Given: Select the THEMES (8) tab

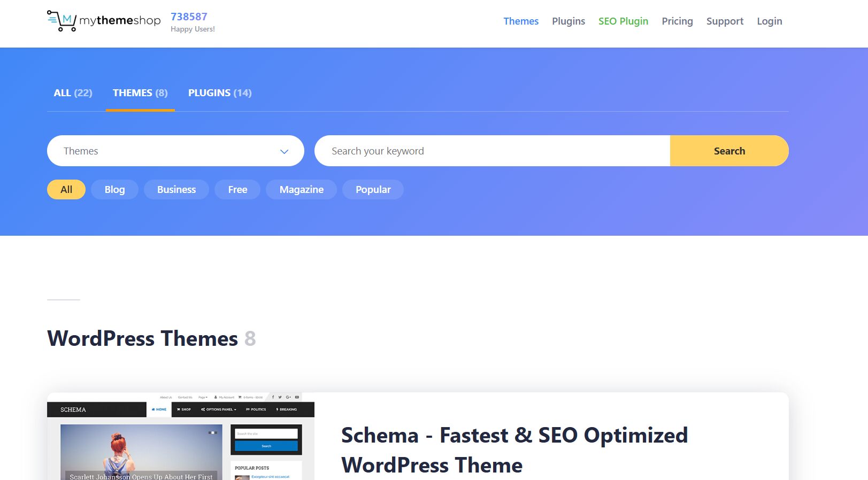Looking at the screenshot, I should tap(140, 93).
